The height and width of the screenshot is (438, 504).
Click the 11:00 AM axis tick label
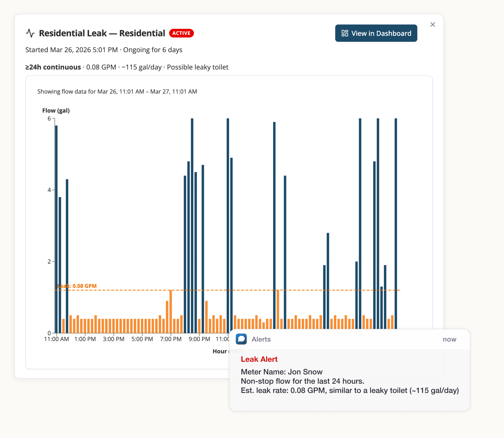click(56, 339)
